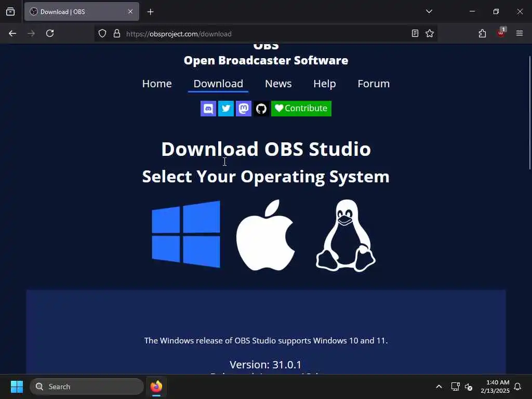This screenshot has height=399, width=532.
Task: Open the OBS GitHub icon
Action: coord(261,109)
